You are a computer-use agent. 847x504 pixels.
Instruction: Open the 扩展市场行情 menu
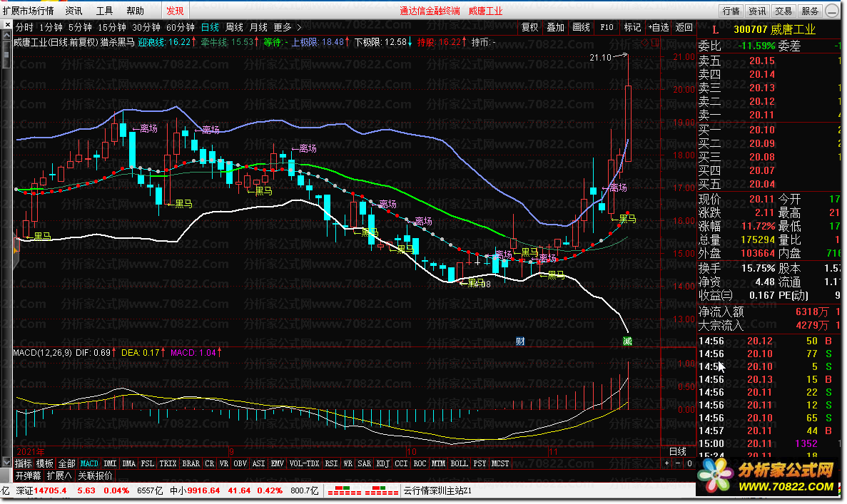point(28,11)
